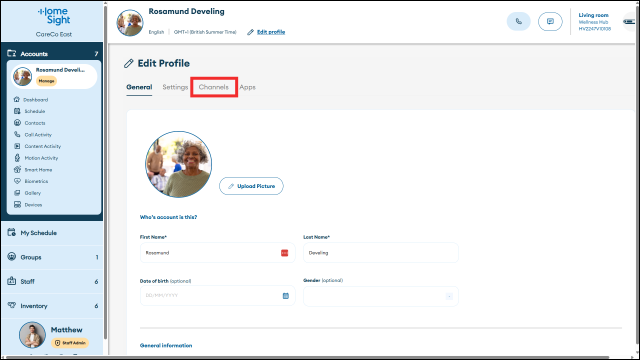Click Matthew's avatar in the sidebar
The height and width of the screenshot is (360, 640).
[x=32, y=335]
